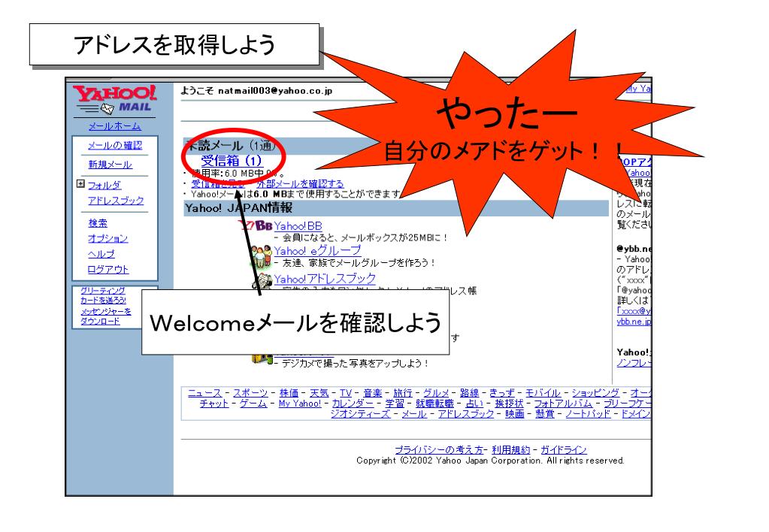Open メール in the footer directory

pos(414,413)
